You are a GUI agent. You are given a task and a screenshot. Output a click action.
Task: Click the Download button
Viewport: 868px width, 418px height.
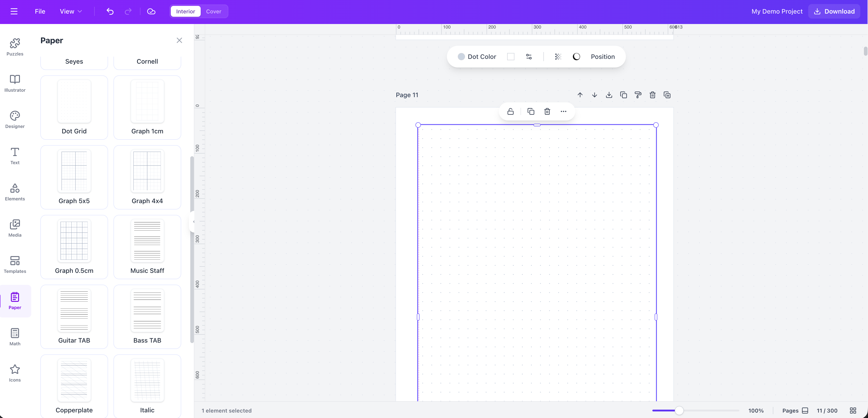tap(834, 11)
